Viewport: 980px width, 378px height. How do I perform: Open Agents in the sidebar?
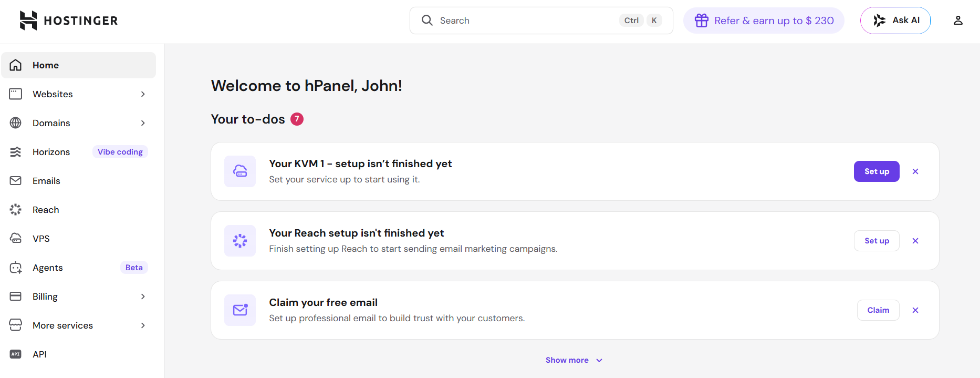(x=79, y=268)
